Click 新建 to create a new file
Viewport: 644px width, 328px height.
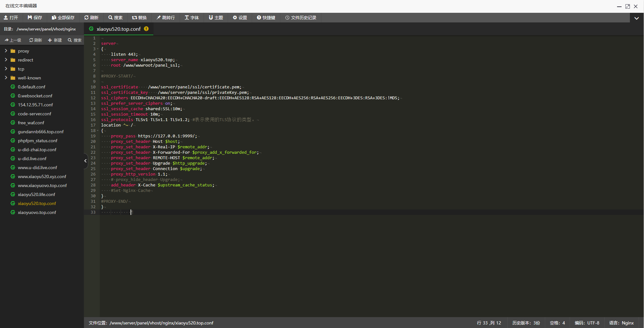click(x=55, y=40)
